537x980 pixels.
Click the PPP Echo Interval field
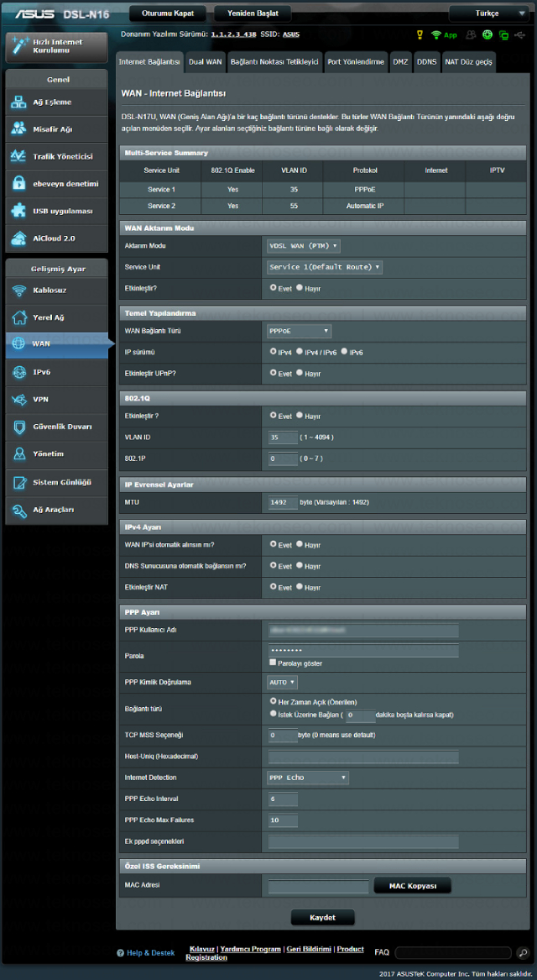pyautogui.click(x=283, y=799)
